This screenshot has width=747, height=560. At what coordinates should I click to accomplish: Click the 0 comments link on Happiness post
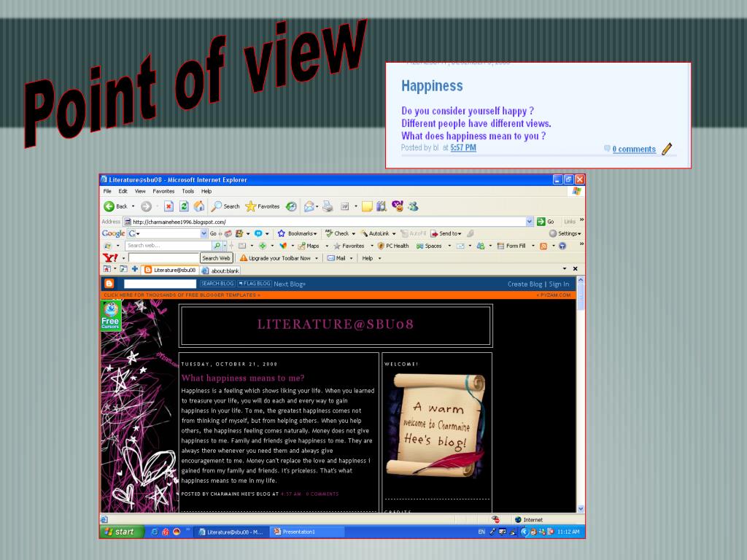coord(634,149)
